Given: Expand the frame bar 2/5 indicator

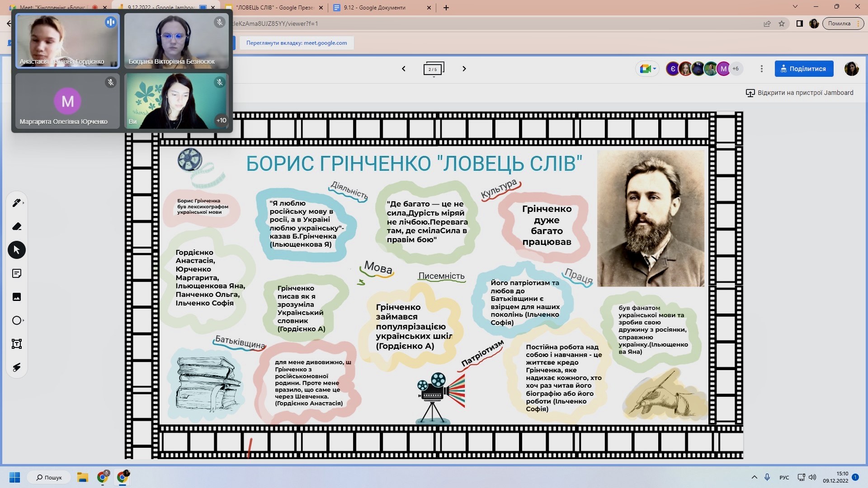Looking at the screenshot, I should (x=434, y=69).
